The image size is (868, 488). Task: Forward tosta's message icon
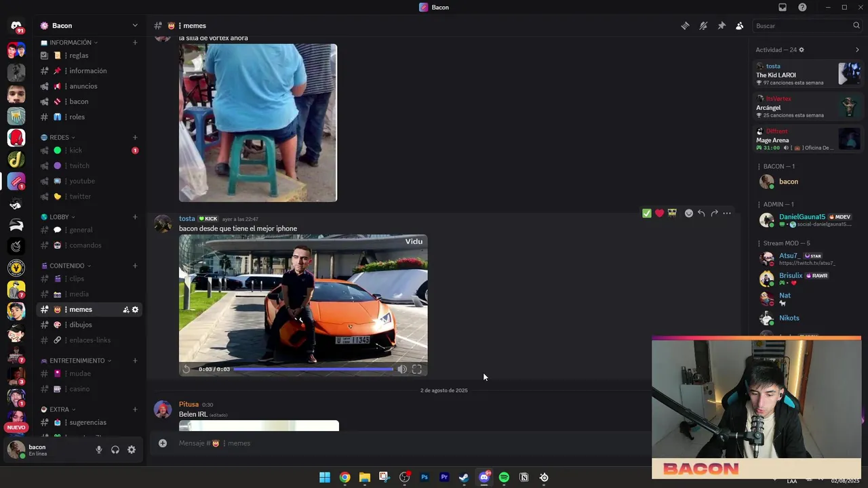714,213
